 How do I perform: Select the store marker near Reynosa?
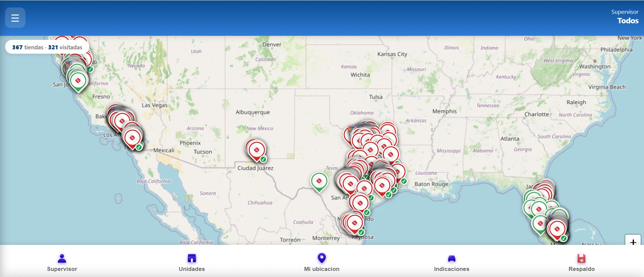click(354, 224)
